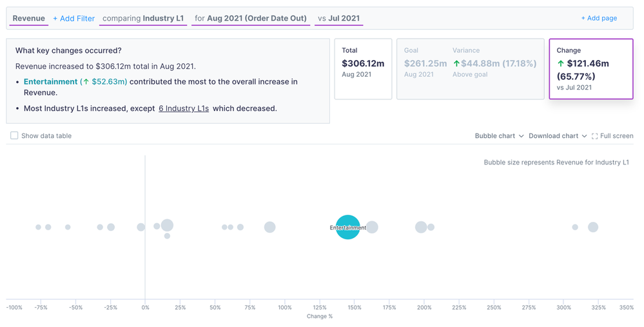This screenshot has width=644, height=327.
Task: Click the + Add Filter link
Action: 73,19
